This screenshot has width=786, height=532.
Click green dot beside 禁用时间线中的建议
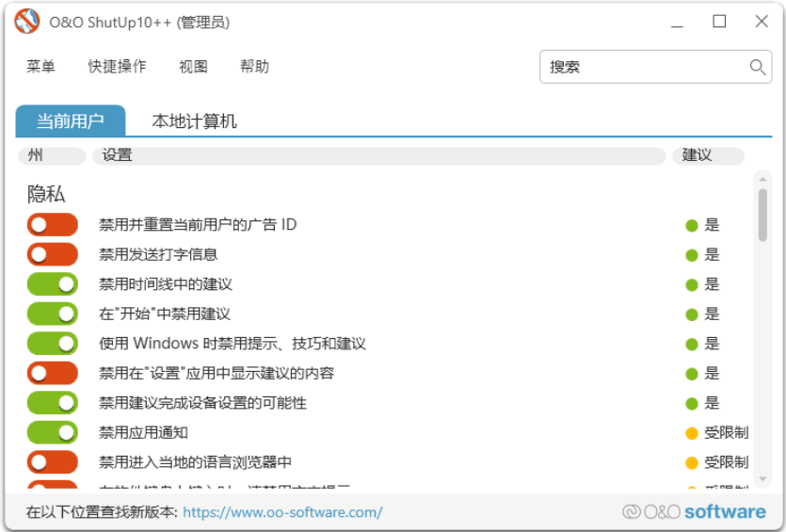coord(692,284)
